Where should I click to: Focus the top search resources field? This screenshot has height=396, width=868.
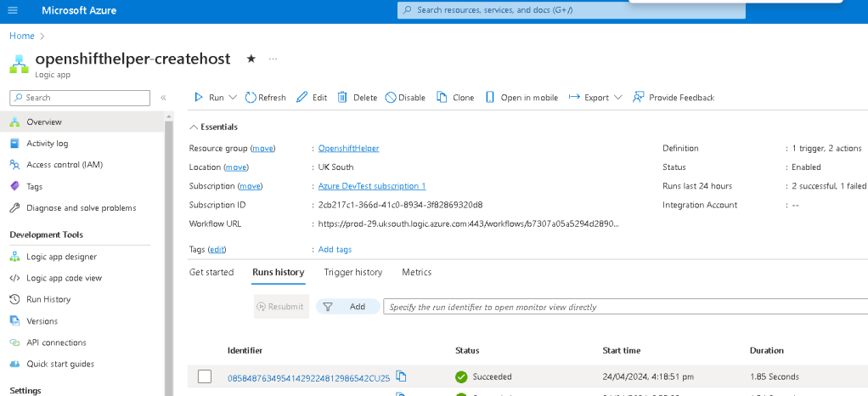[x=572, y=10]
